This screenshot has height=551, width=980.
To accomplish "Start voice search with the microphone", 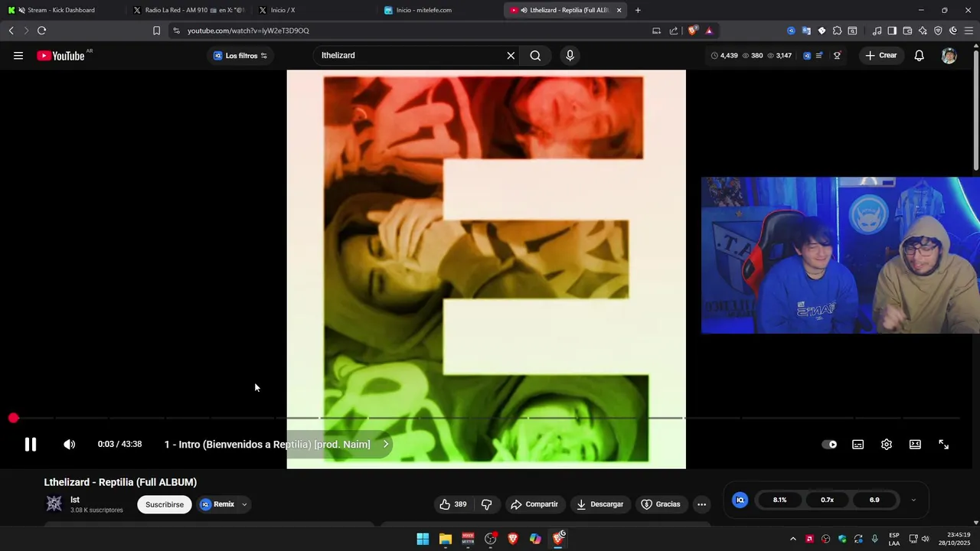I will pos(570,56).
